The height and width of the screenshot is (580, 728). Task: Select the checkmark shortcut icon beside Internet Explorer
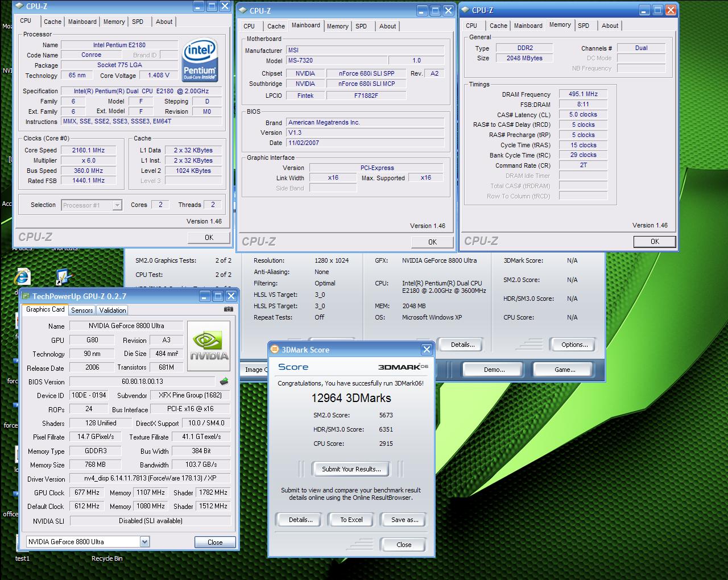(63, 277)
